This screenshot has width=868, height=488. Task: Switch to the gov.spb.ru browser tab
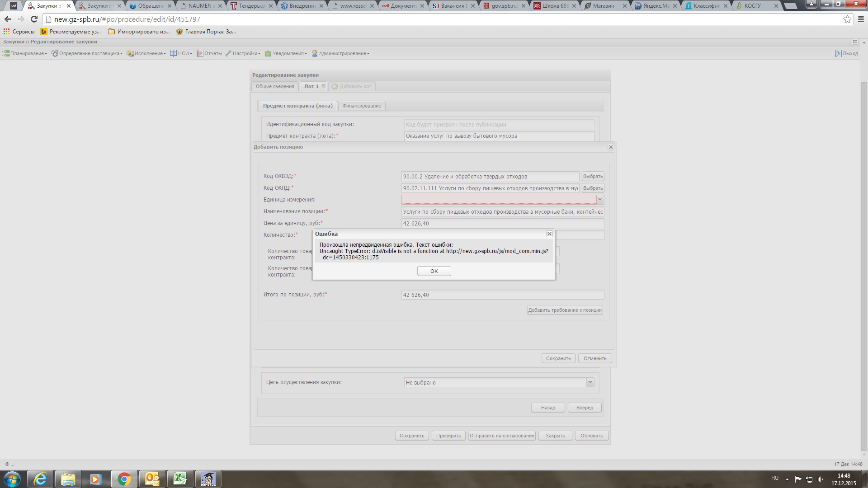pos(503,6)
